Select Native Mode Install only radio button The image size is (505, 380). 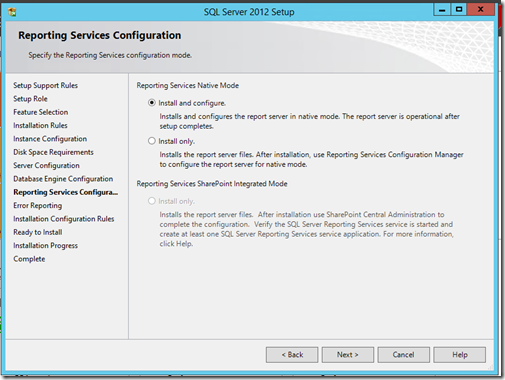(x=152, y=141)
